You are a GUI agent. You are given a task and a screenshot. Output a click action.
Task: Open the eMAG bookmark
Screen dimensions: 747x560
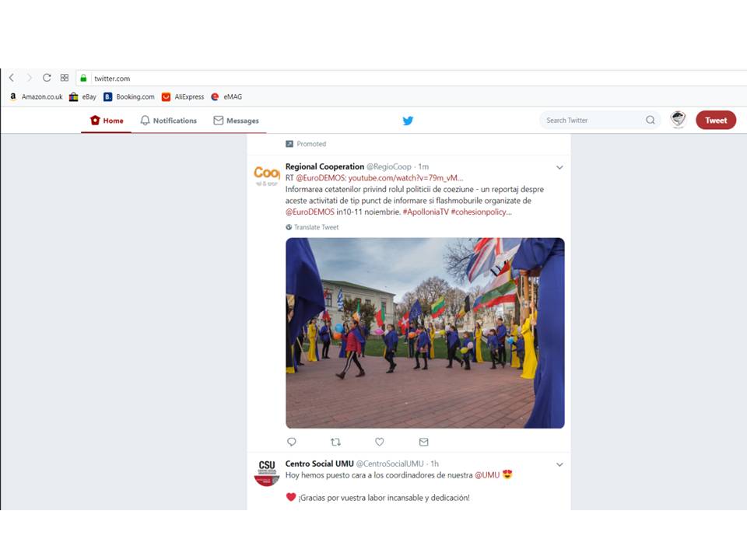[x=226, y=96]
